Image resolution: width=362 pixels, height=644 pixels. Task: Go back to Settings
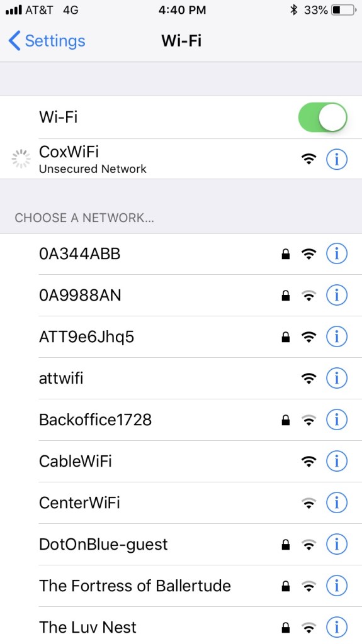(47, 41)
